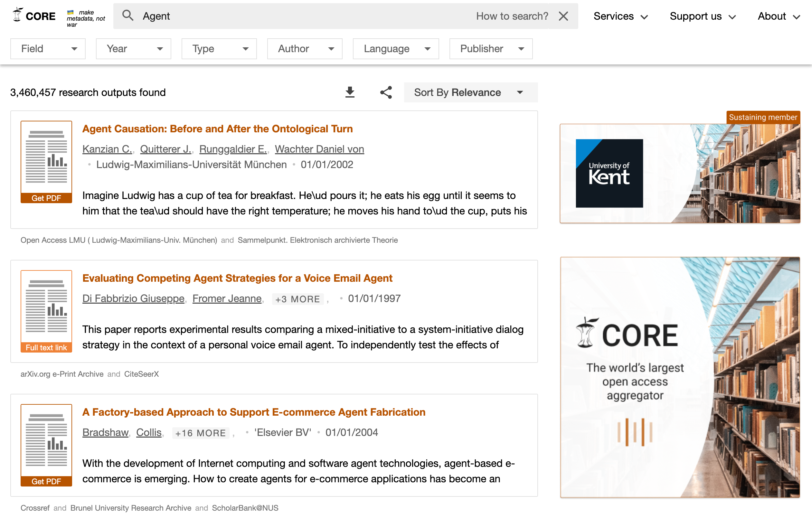Click the magnifying glass search icon
The width and height of the screenshot is (812, 519).
[x=127, y=15]
